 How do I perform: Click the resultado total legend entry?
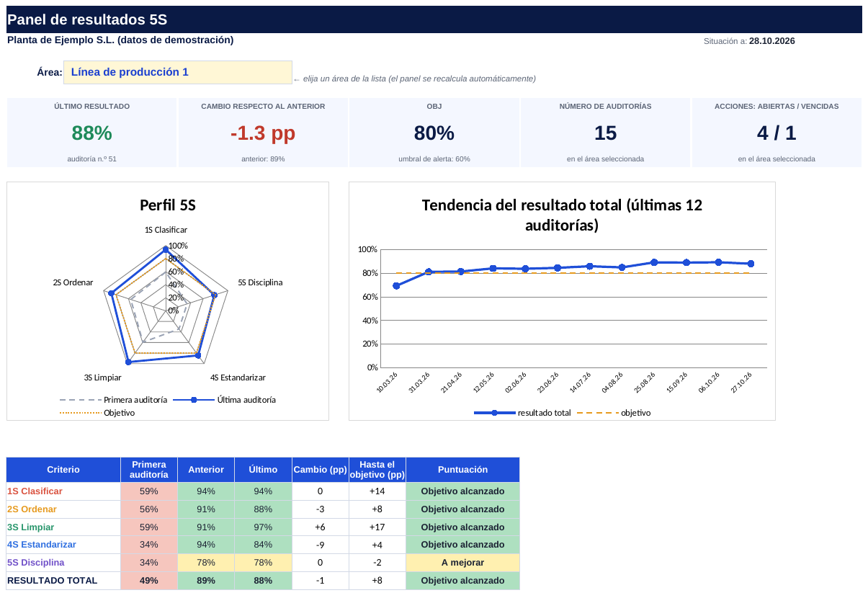(522, 413)
